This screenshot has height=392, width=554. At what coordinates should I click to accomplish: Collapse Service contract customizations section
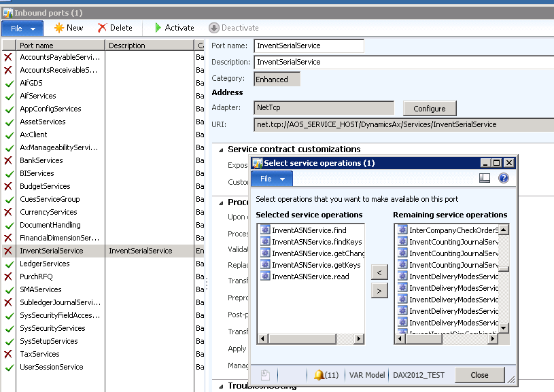[x=220, y=149]
